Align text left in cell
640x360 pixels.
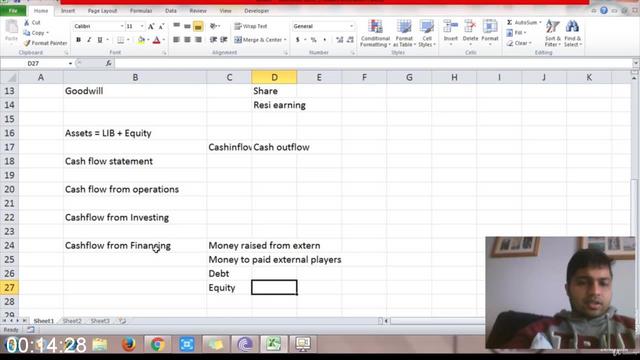coord(176,40)
